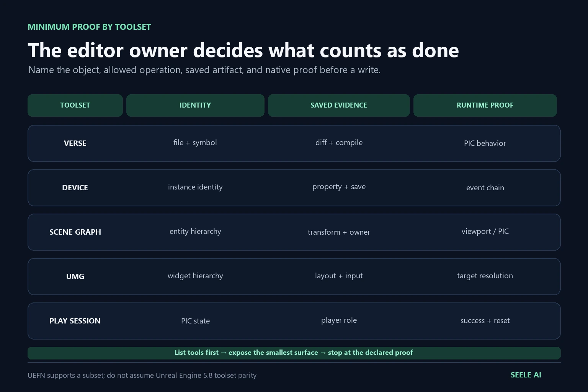Select the 'target resolution' cell

point(485,276)
